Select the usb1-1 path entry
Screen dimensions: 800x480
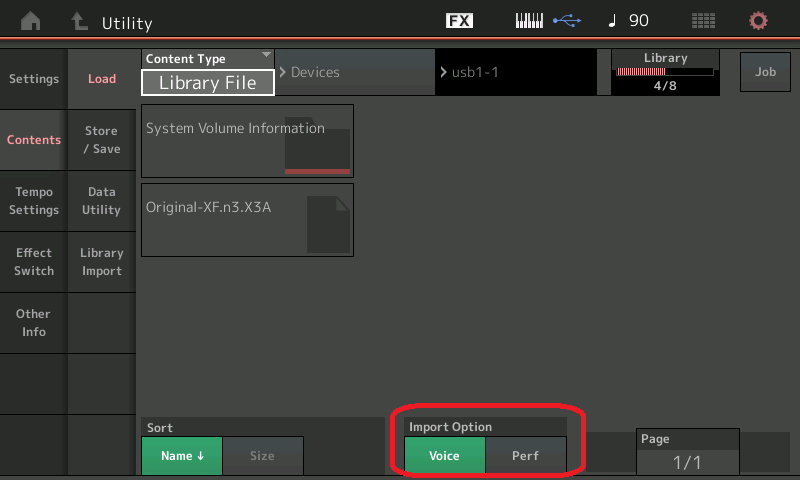[520, 73]
